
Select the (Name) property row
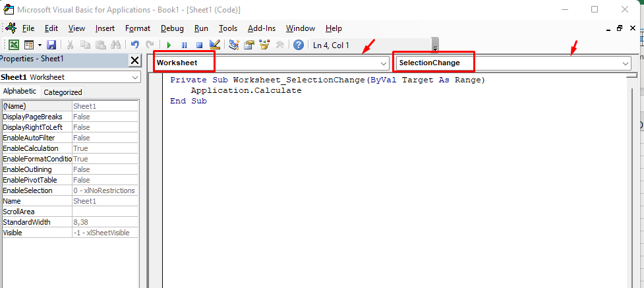71,106
